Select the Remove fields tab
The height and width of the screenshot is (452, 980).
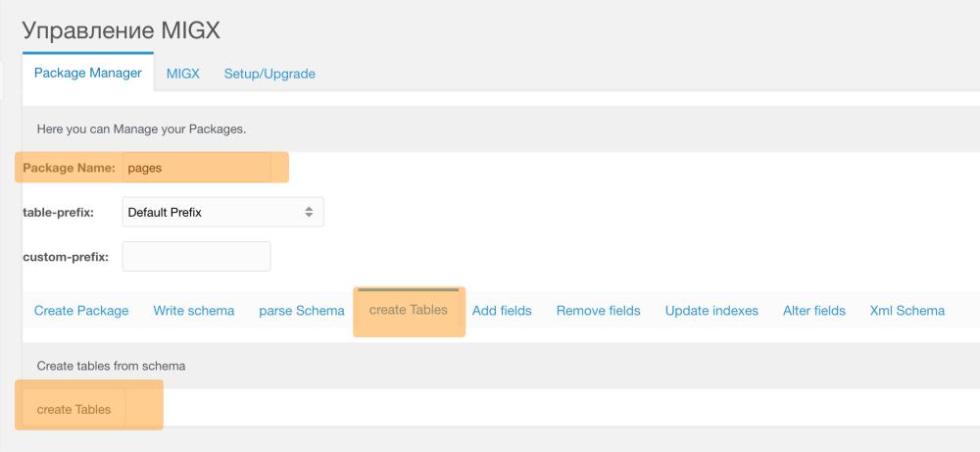point(598,311)
